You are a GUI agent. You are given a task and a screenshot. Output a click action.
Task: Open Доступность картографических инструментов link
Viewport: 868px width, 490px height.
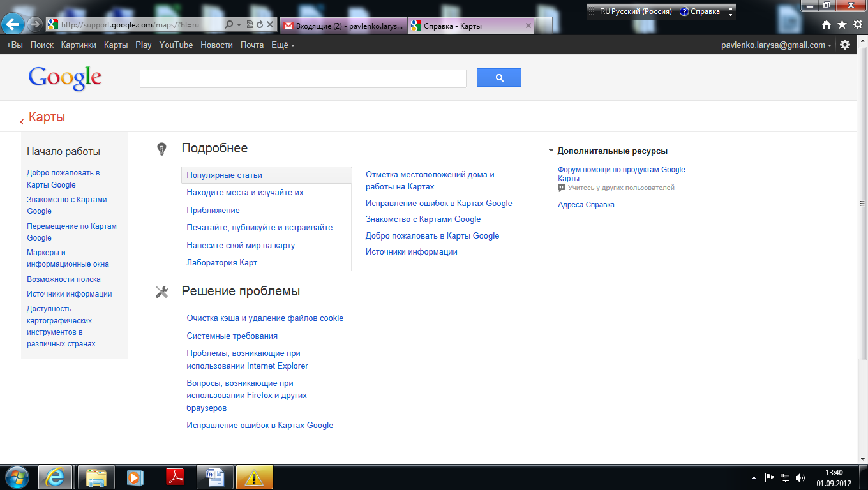tap(61, 326)
